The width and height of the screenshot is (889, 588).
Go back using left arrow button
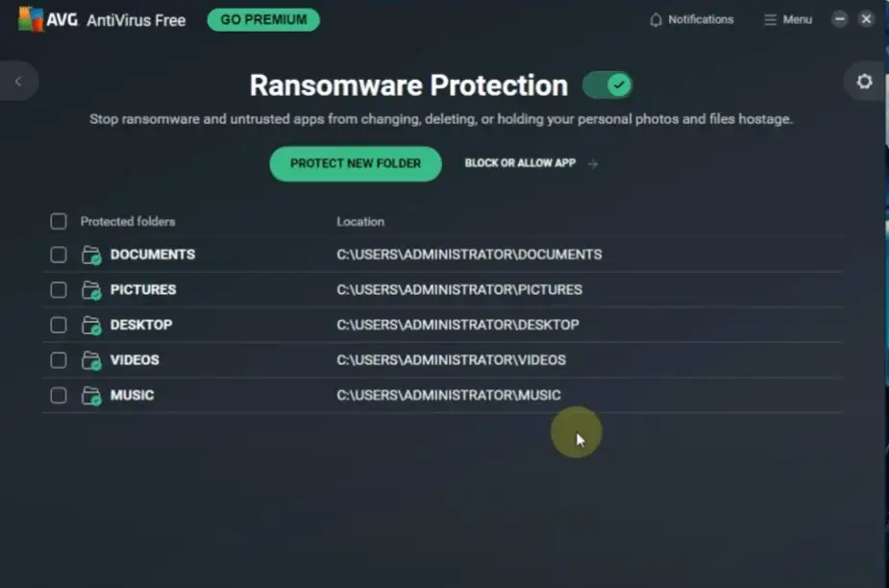[17, 82]
